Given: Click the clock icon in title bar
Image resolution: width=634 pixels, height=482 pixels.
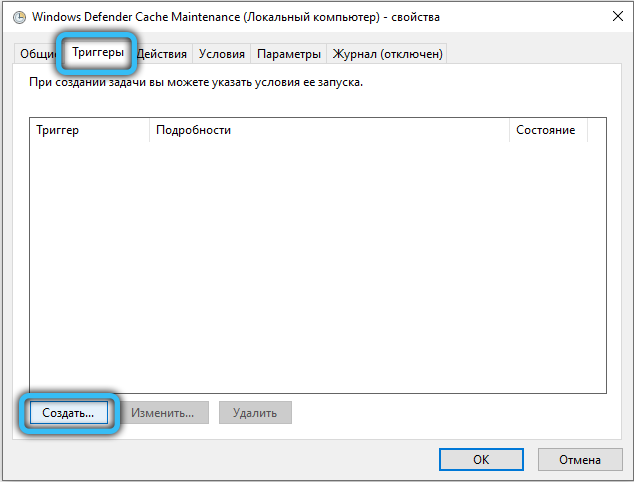Looking at the screenshot, I should tap(19, 17).
